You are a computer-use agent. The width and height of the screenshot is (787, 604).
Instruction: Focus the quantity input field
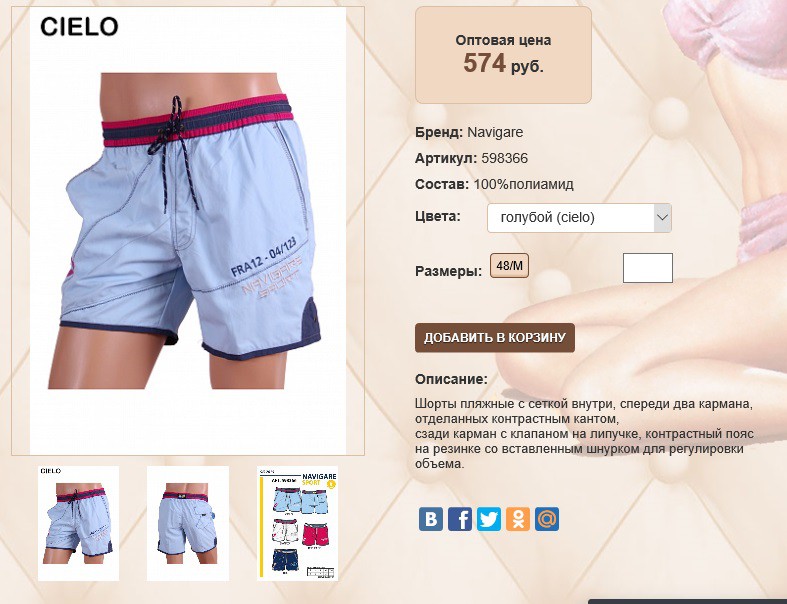pos(647,268)
